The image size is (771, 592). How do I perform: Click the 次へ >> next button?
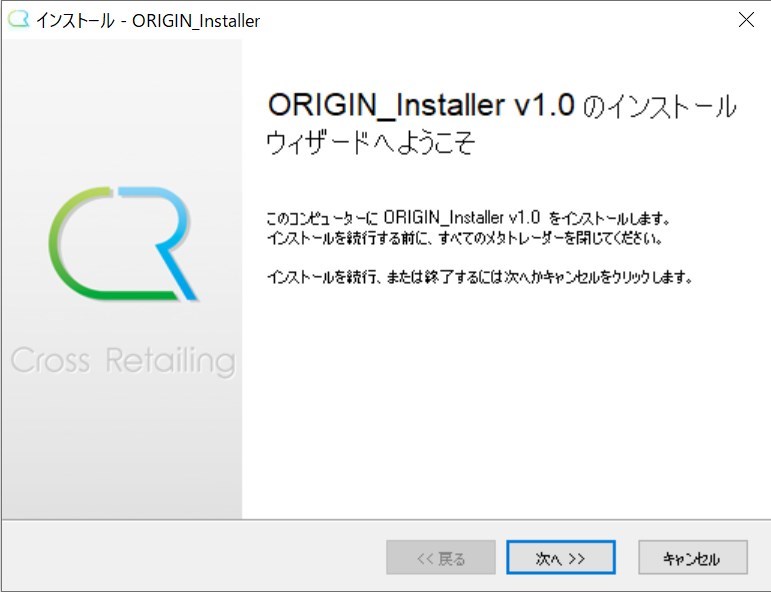coord(561,558)
